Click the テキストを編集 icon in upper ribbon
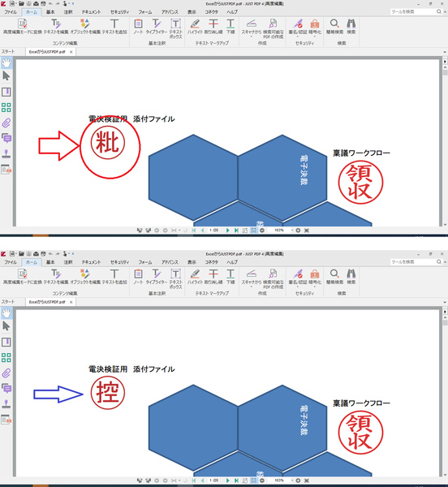 pos(56,27)
